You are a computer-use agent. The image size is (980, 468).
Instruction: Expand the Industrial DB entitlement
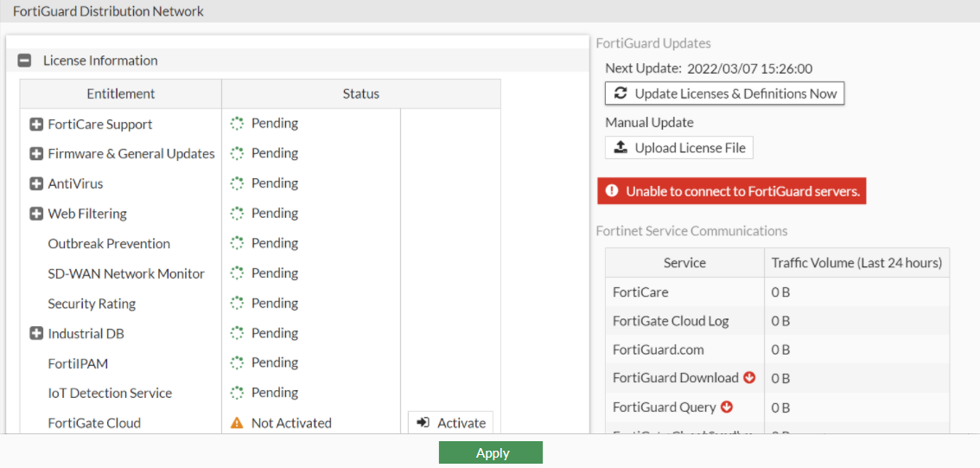point(36,334)
